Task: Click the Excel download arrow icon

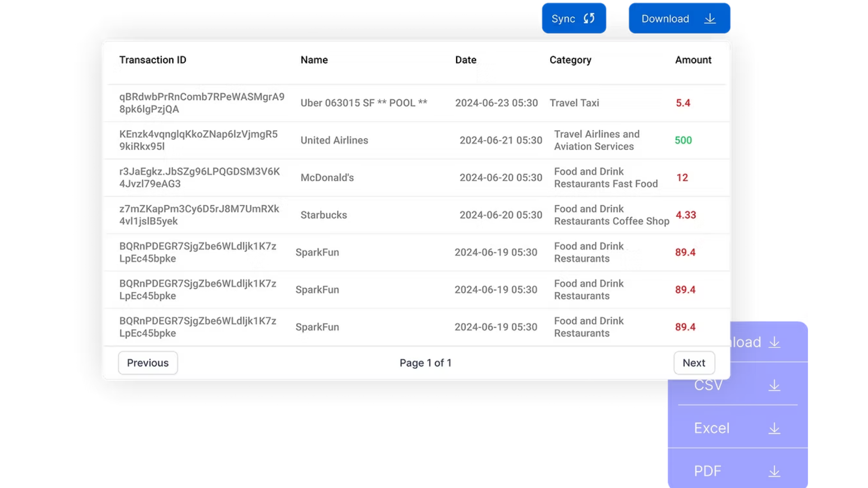Action: pos(774,428)
